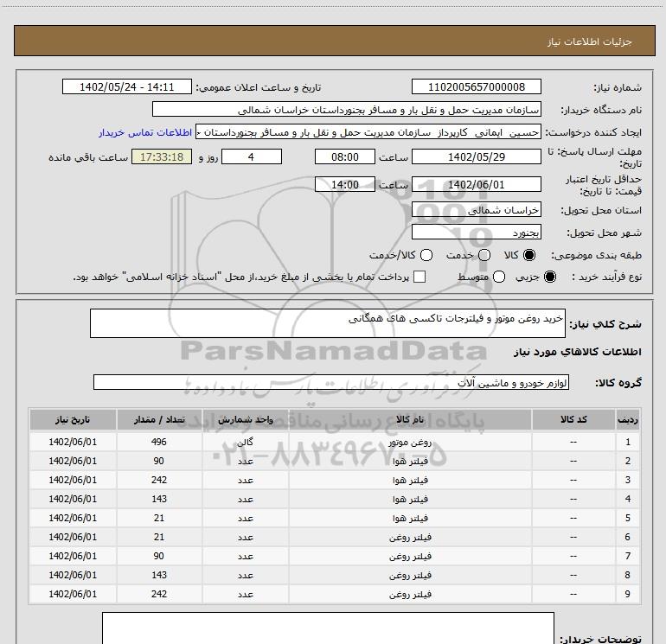Select the جزیی purchase type radio
Viewport: 666px width, 644px height.
coord(549,277)
